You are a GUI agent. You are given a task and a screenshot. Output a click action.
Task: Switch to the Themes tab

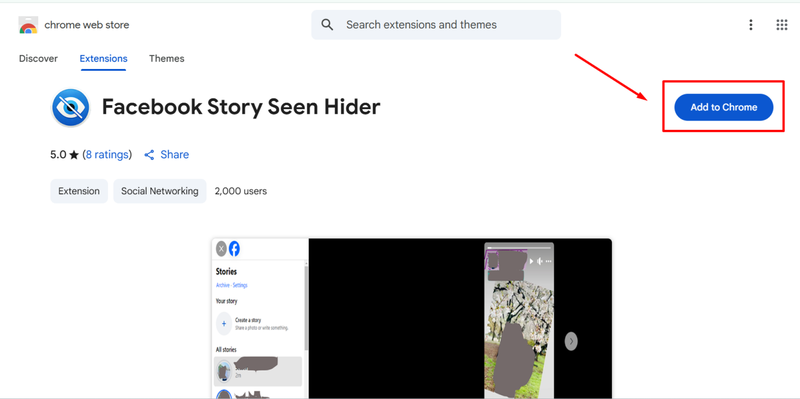pyautogui.click(x=166, y=59)
